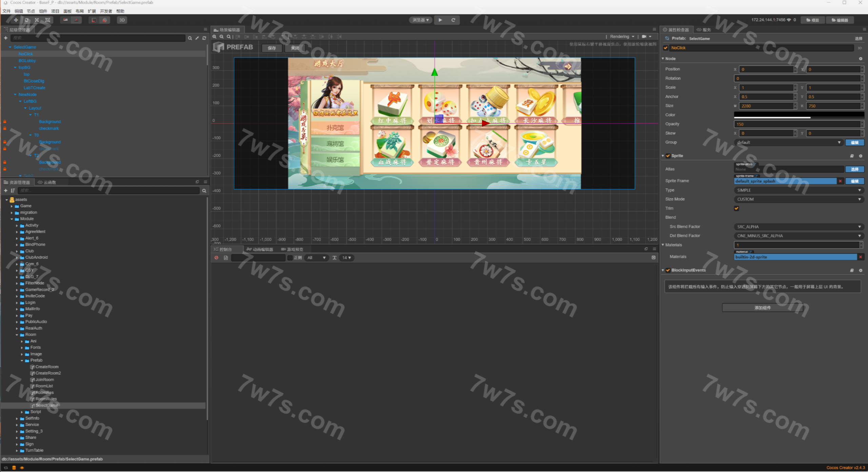Screen dimensions: 868x472
Task: Click the open log file icon in console
Action: pyautogui.click(x=226, y=258)
